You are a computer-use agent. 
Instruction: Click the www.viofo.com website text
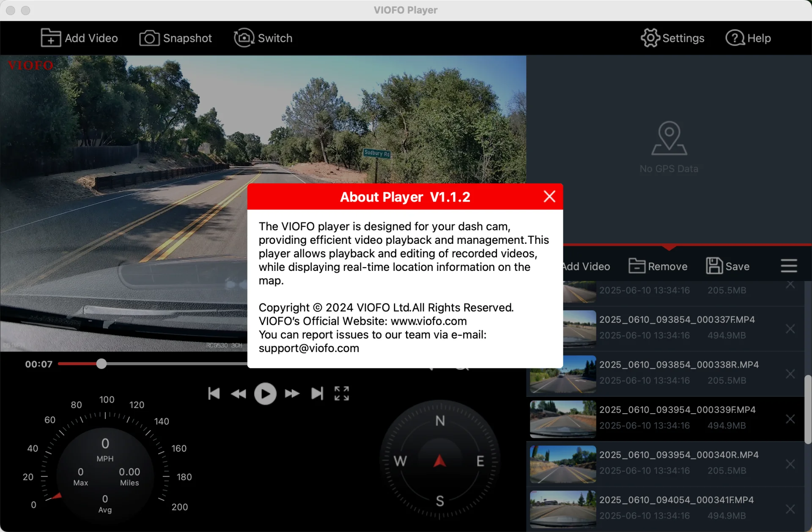(429, 321)
